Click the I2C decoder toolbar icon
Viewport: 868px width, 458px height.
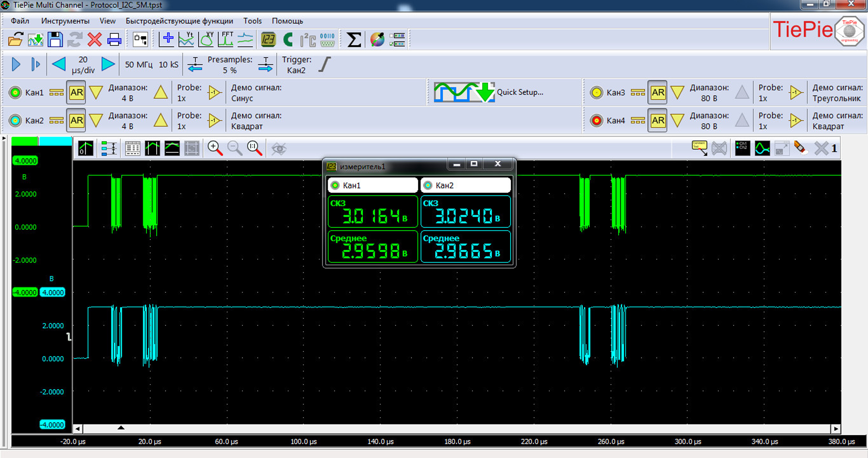pyautogui.click(x=308, y=40)
